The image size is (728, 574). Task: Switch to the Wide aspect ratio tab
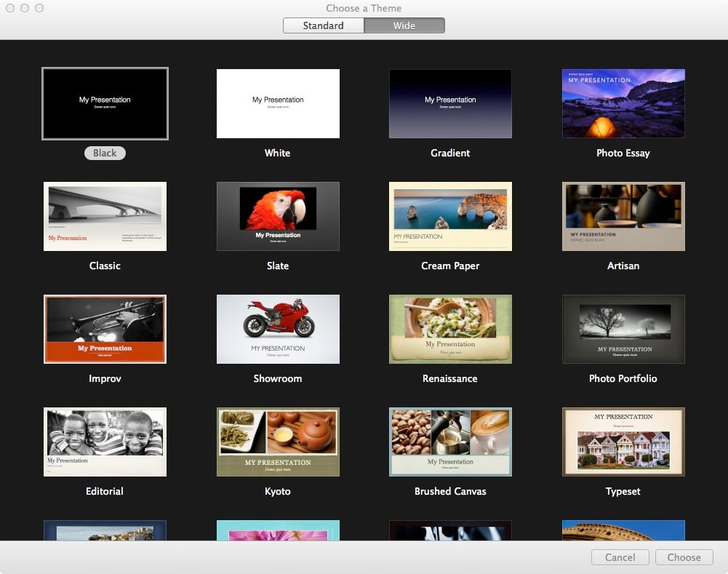404,25
